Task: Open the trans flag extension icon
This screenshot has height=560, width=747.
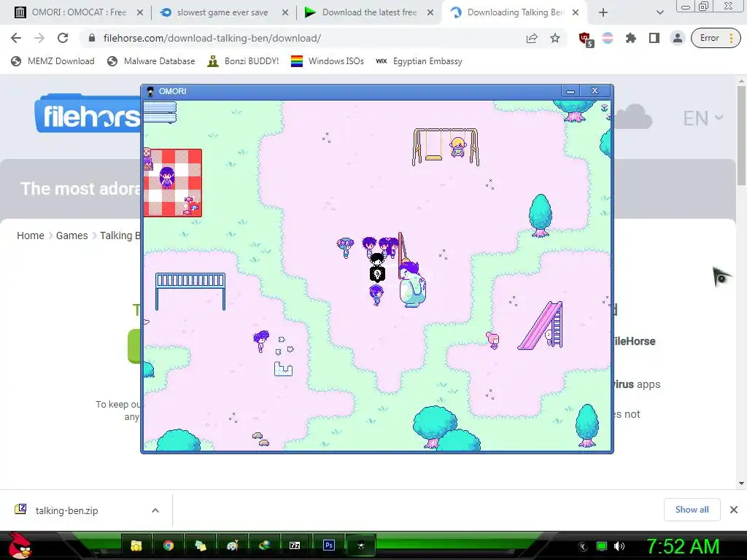Action: [608, 38]
